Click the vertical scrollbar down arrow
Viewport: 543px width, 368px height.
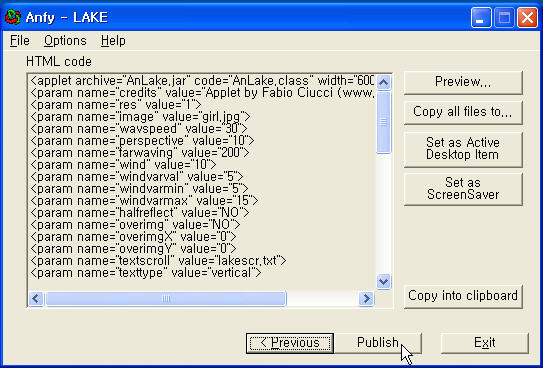pos(383,281)
